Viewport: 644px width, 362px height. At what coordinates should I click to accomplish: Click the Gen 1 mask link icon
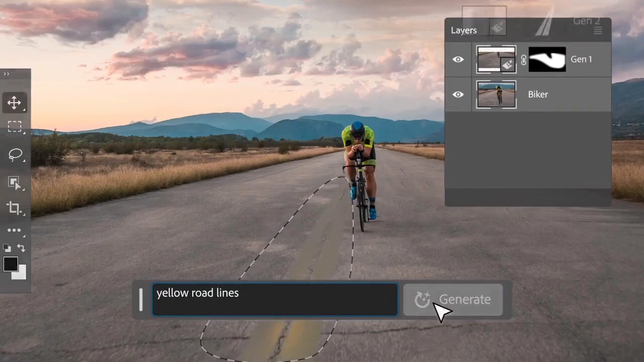tap(523, 60)
